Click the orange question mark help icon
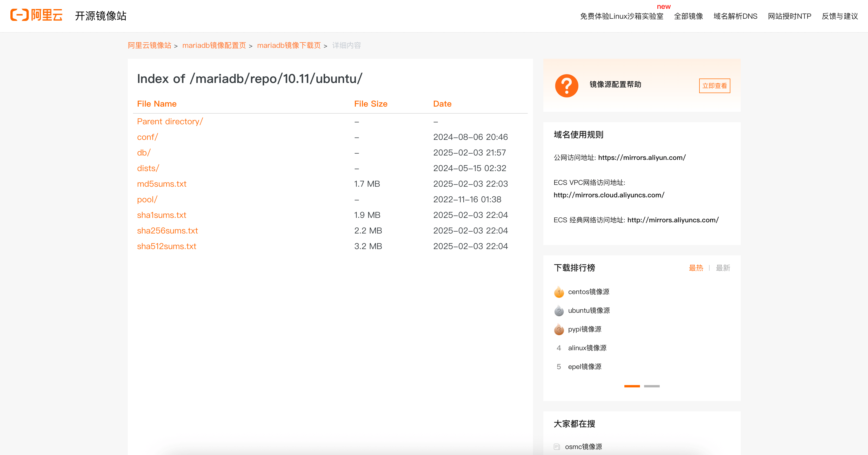 [566, 86]
